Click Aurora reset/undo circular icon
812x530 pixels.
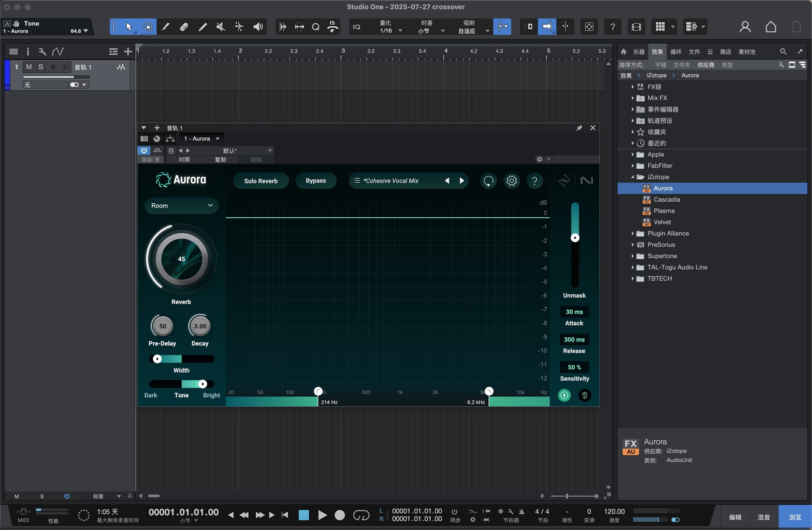[x=488, y=181]
